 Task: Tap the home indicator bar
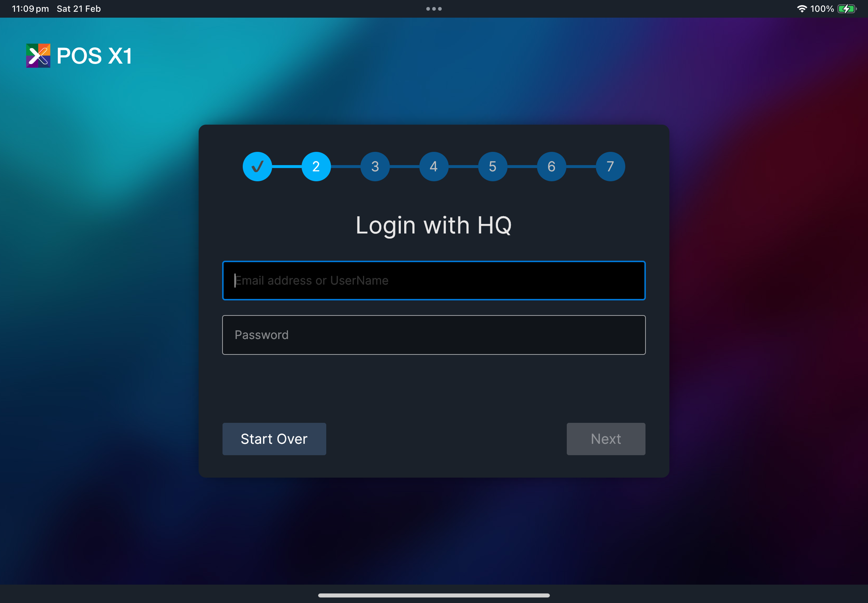click(434, 595)
